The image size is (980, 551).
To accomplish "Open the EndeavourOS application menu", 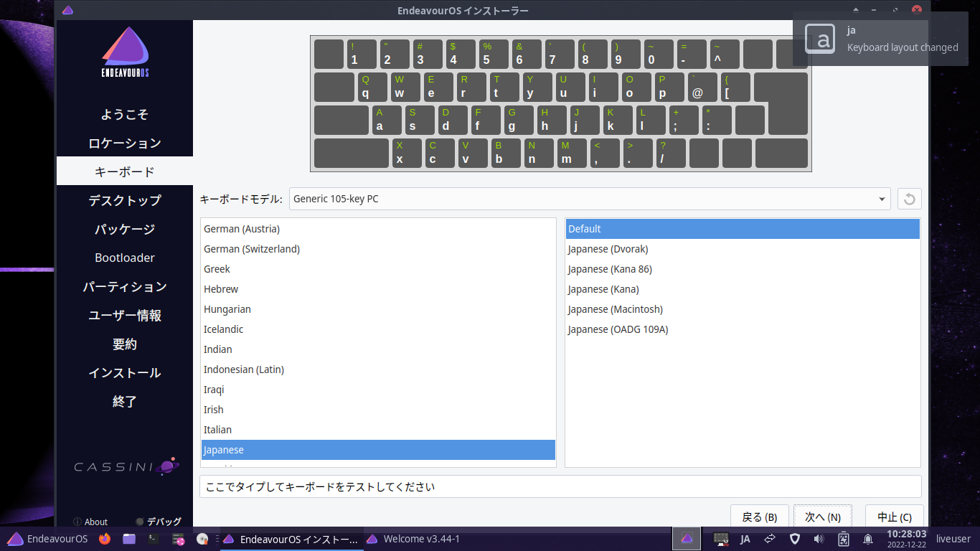I will (x=47, y=539).
